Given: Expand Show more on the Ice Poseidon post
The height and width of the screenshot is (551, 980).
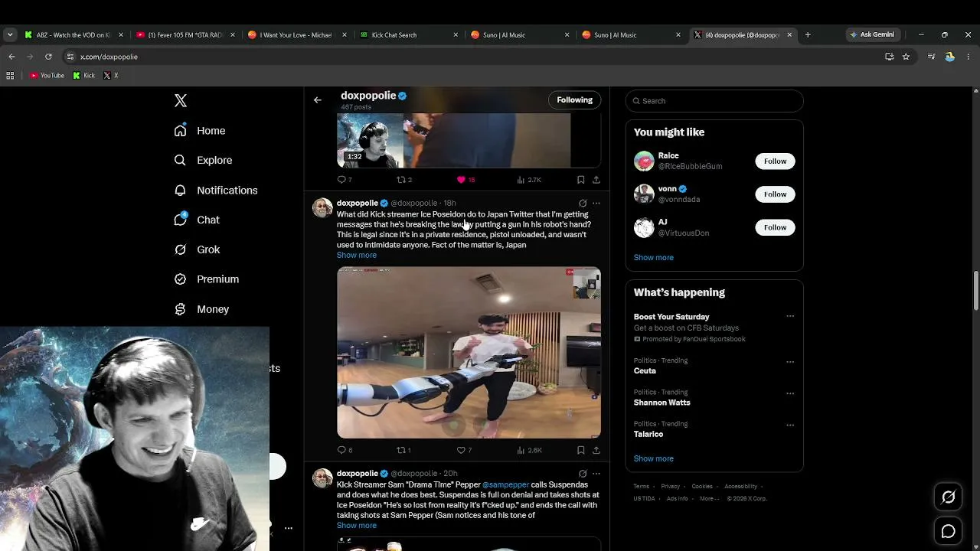Looking at the screenshot, I should tap(357, 255).
